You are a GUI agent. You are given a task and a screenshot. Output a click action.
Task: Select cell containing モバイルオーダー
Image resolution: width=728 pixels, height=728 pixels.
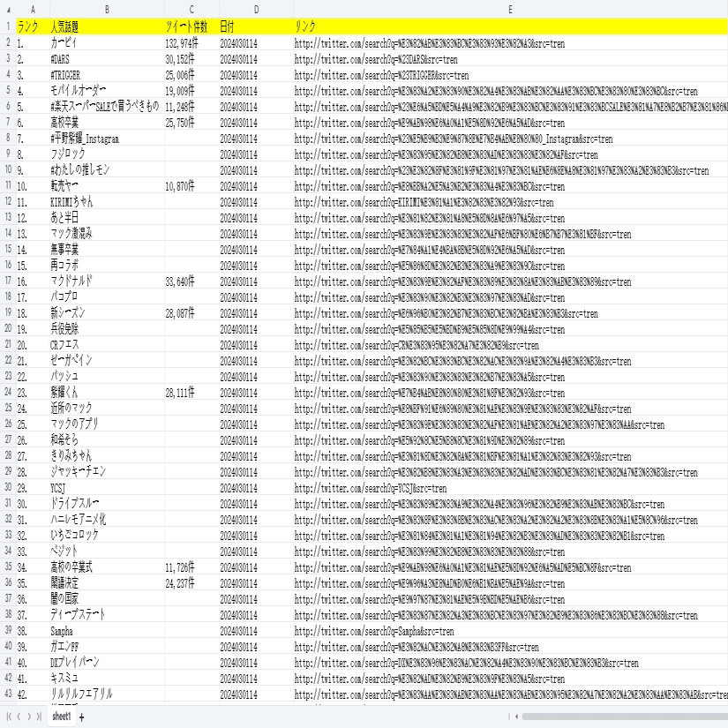point(107,91)
